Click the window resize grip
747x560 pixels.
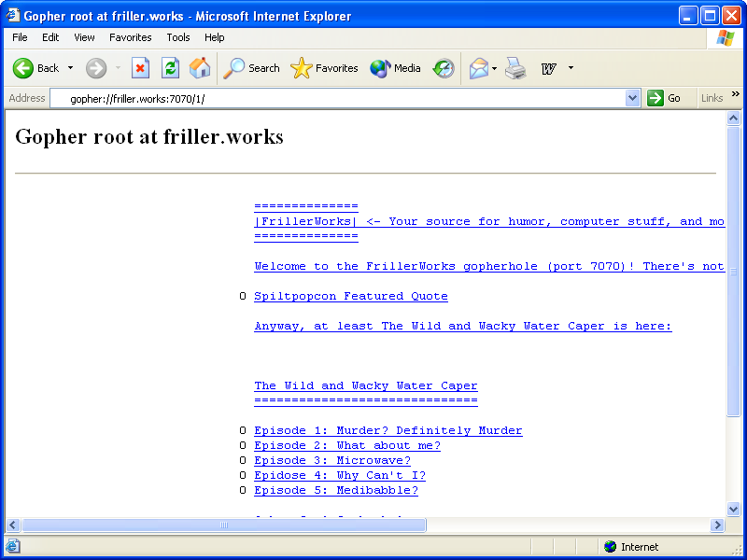[738, 550]
